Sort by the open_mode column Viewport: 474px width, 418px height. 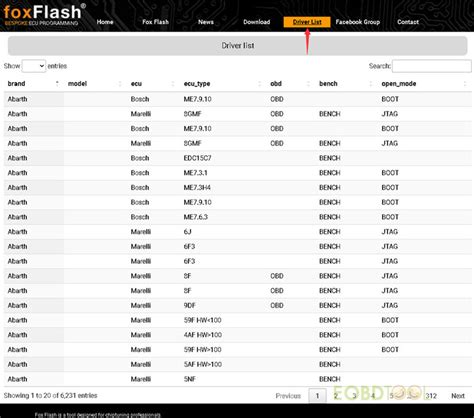point(424,84)
